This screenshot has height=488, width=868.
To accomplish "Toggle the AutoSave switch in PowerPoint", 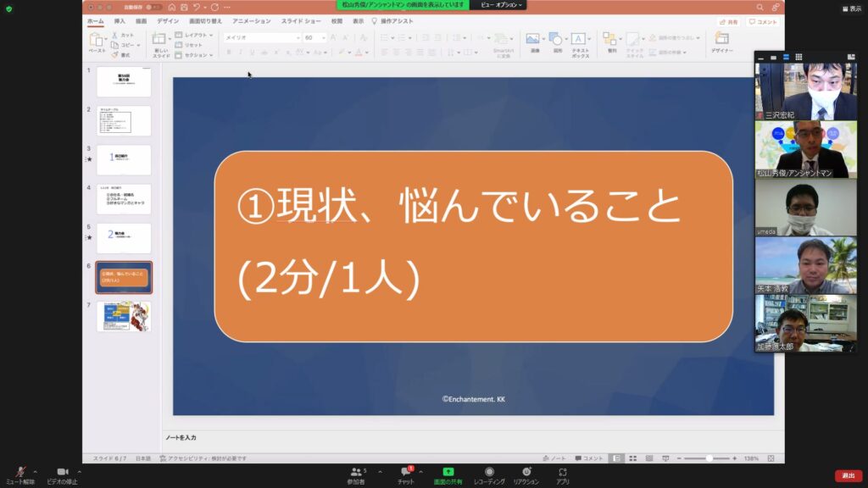I will (x=153, y=7).
